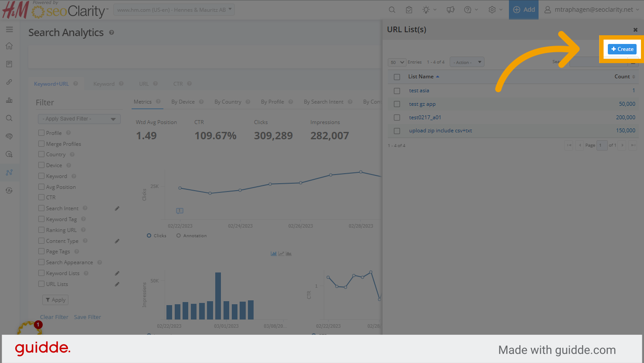644x363 pixels.
Task: Select the test0217_a01 list checkbox
Action: [x=397, y=118]
